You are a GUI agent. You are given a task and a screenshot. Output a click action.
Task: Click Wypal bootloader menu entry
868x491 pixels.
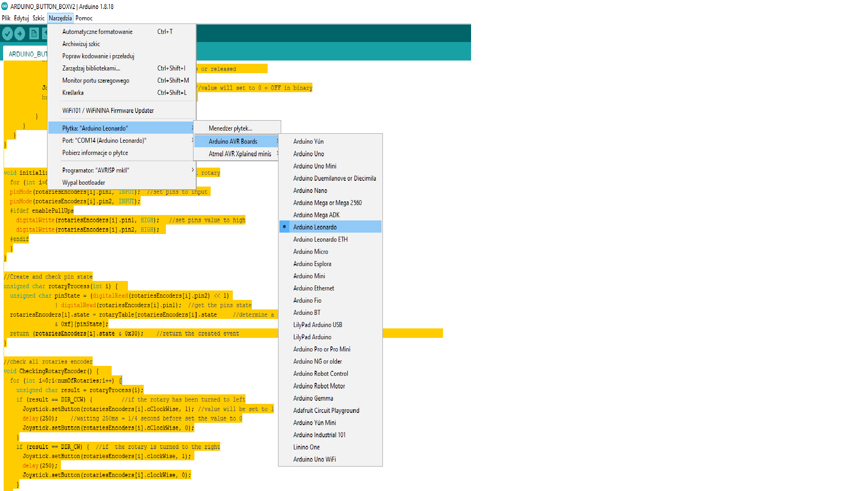coord(84,182)
